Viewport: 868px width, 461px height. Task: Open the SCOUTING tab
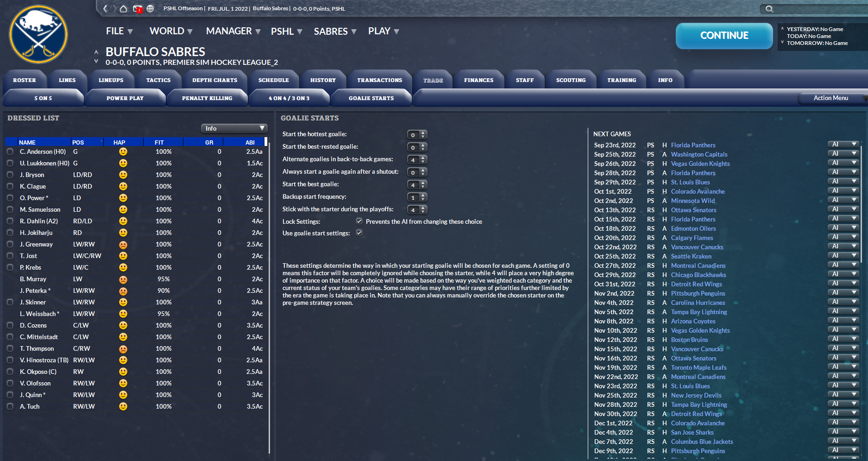point(571,80)
